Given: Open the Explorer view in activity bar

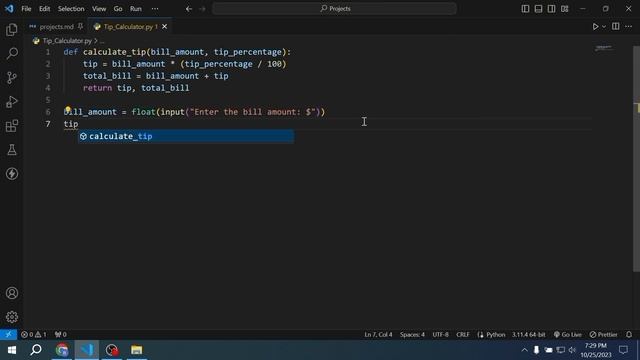Looking at the screenshot, I should 12,30.
